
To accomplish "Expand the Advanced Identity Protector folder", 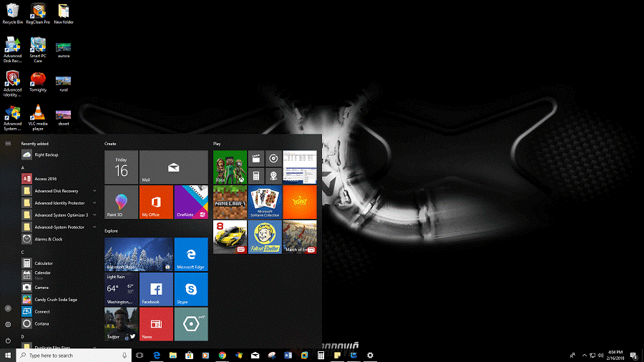I will [x=94, y=203].
